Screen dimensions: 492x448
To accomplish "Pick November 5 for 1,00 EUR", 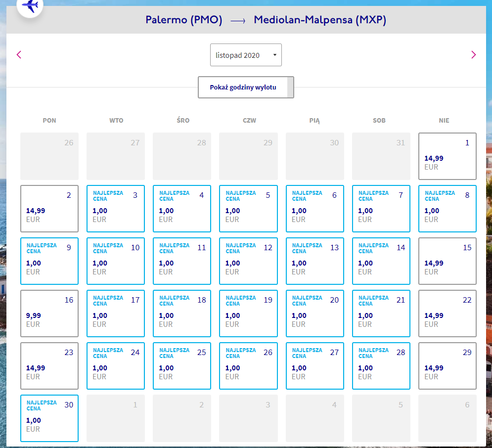I will coord(248,209).
